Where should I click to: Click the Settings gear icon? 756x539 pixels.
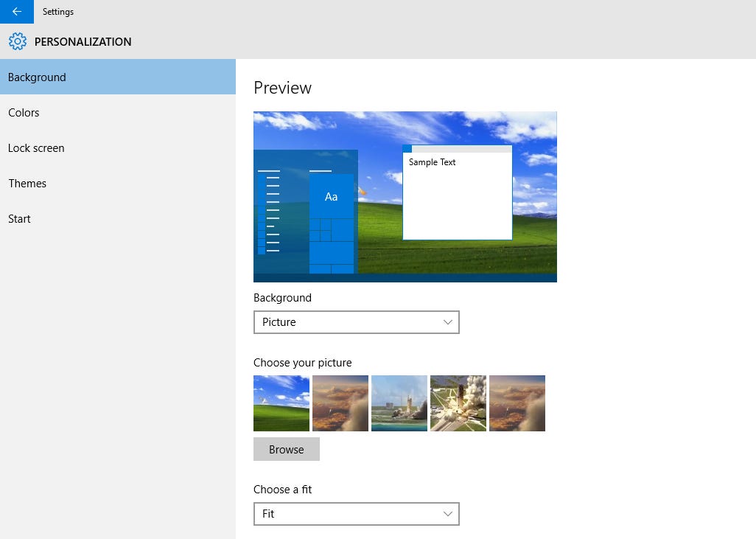pos(18,41)
